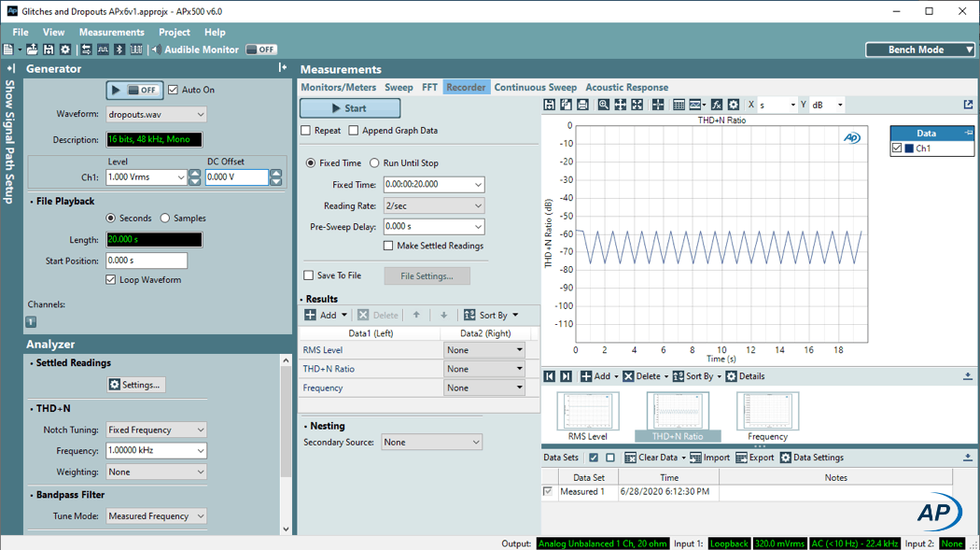
Task: Open the fx derived-result icon above the graph
Action: click(x=716, y=106)
